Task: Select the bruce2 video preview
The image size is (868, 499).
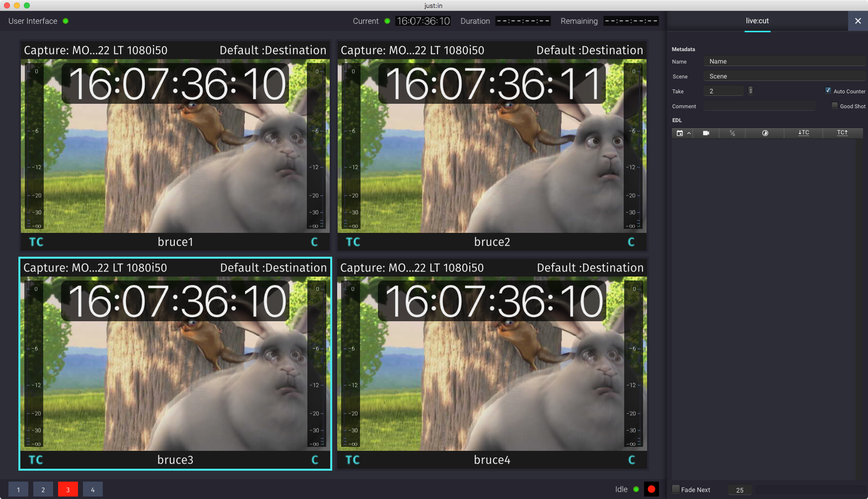Action: (492, 146)
